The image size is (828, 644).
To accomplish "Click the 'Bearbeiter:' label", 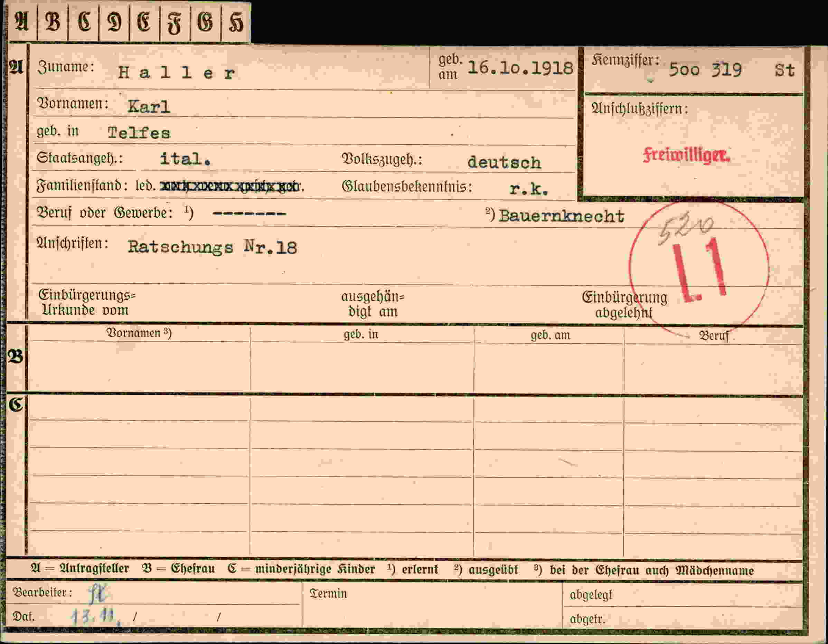I will click(43, 592).
